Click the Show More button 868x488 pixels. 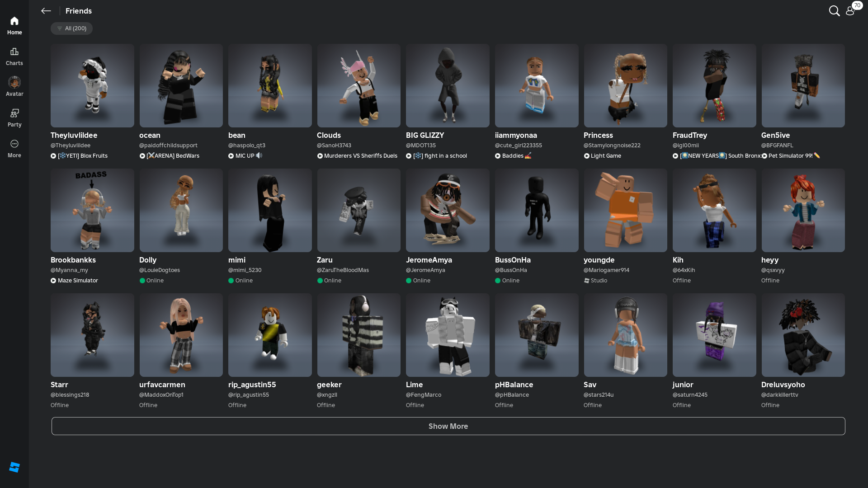click(448, 426)
